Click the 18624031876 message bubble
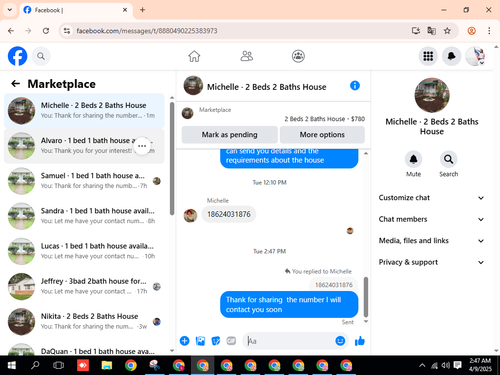The height and width of the screenshot is (375, 500). [x=229, y=214]
